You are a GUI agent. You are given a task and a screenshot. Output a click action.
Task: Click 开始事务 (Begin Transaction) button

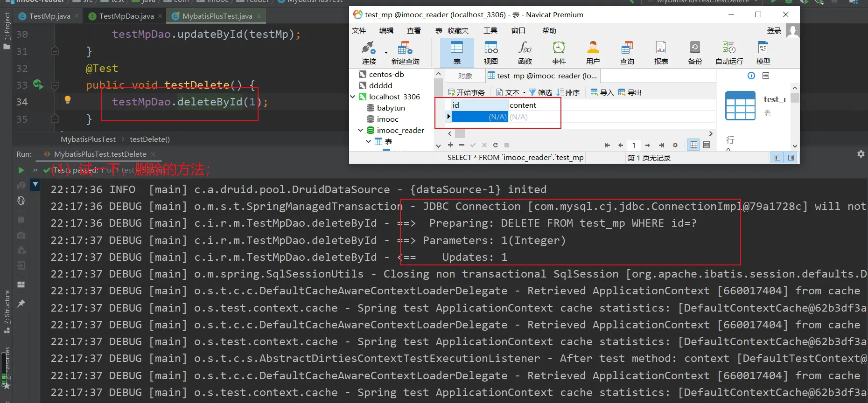[466, 92]
